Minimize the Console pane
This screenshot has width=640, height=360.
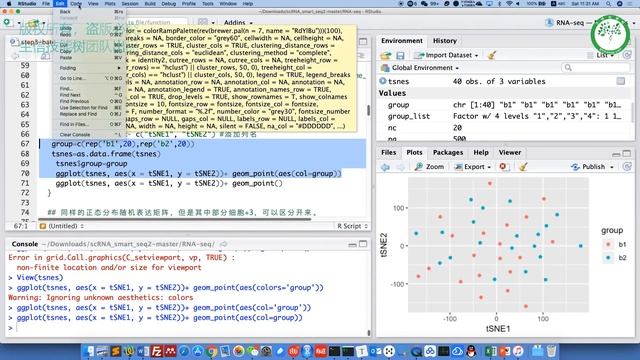coord(352,244)
